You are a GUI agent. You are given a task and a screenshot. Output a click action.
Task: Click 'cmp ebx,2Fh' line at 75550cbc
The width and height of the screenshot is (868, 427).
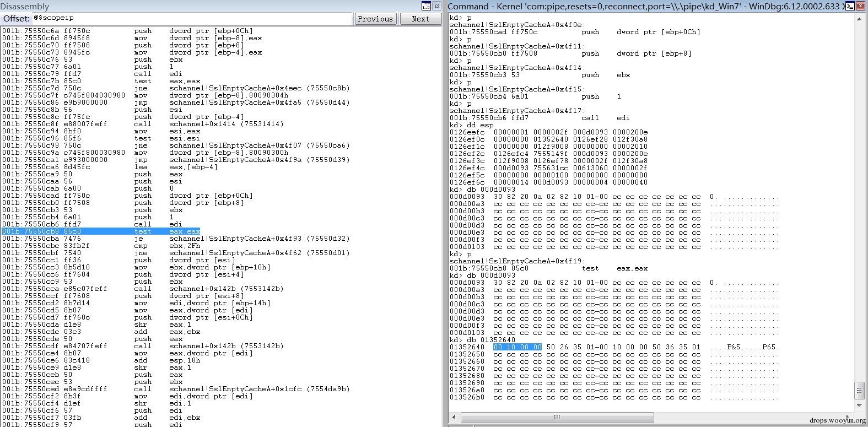[101, 246]
